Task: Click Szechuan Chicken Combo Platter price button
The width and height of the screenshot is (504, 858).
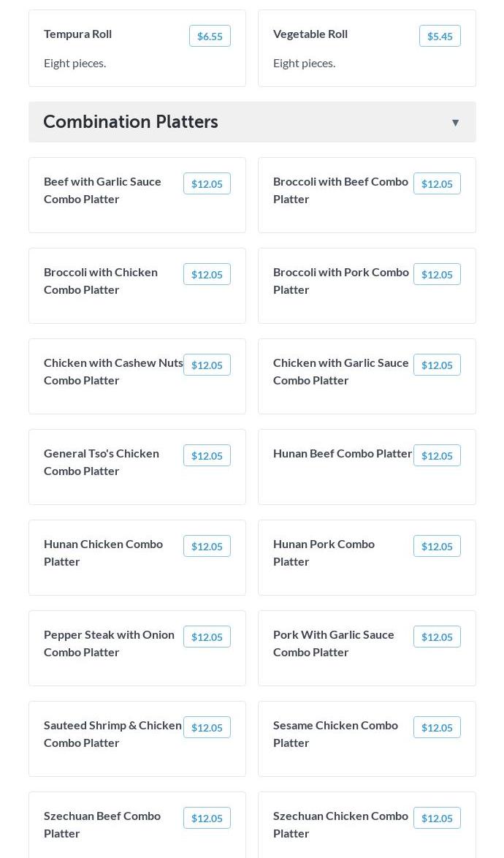Action: click(x=437, y=818)
